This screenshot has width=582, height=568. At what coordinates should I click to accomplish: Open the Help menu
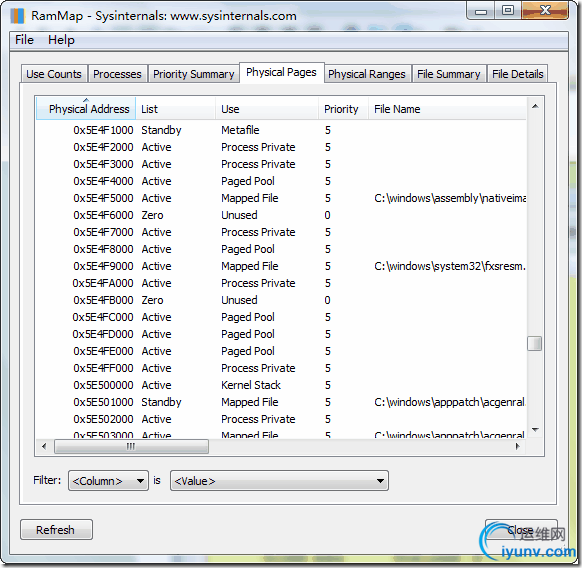[x=61, y=40]
